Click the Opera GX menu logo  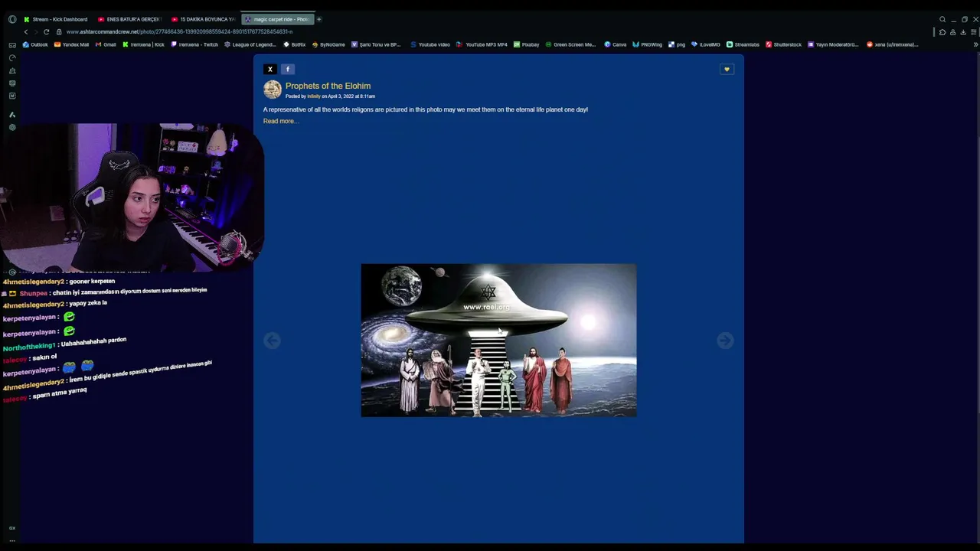pyautogui.click(x=12, y=19)
